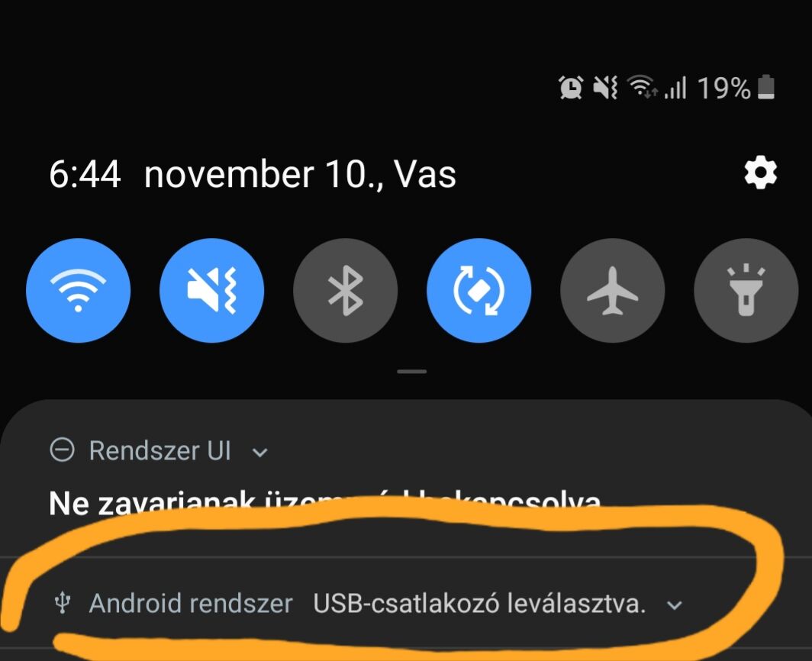Tap the battery icon at 19%
The height and width of the screenshot is (661, 812).
[766, 86]
